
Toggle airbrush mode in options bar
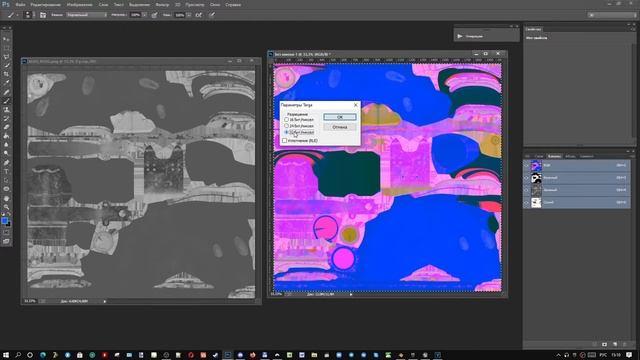pos(198,15)
